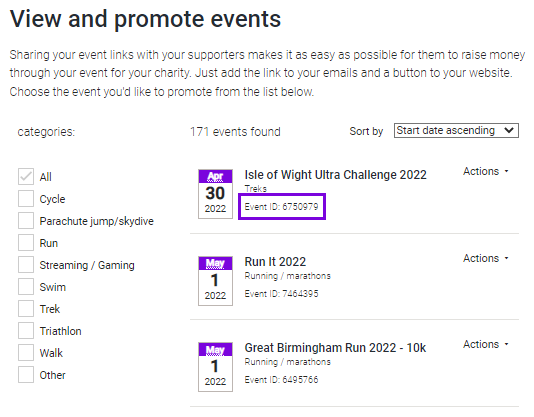Check the Trek category box

(x=26, y=309)
